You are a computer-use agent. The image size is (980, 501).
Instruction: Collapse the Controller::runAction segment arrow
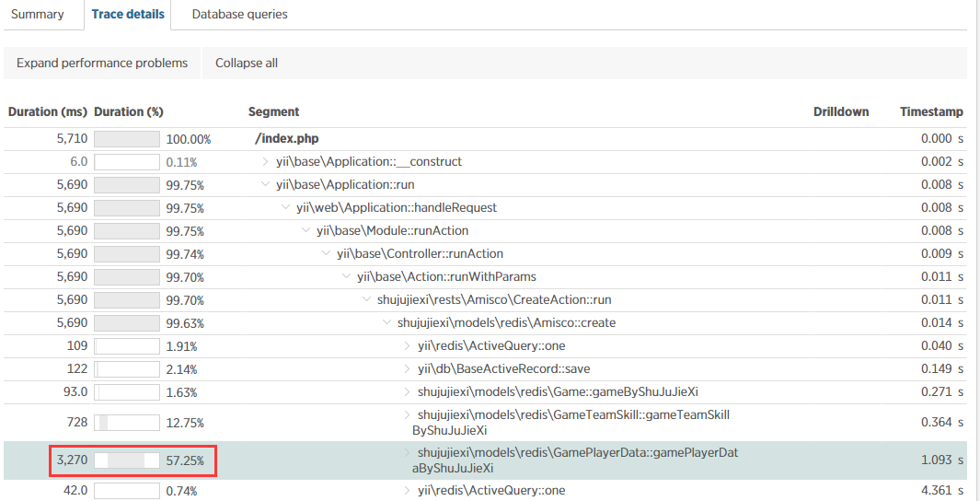[x=327, y=254]
